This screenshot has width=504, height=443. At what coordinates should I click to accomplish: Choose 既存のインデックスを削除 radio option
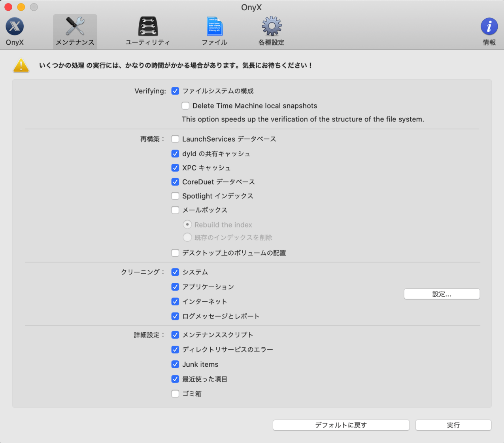187,237
